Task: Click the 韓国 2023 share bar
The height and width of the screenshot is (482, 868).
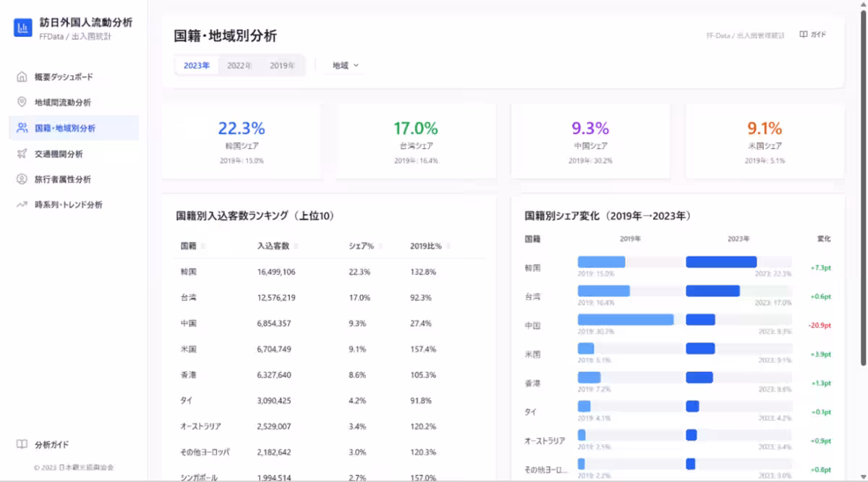Action: click(x=720, y=262)
